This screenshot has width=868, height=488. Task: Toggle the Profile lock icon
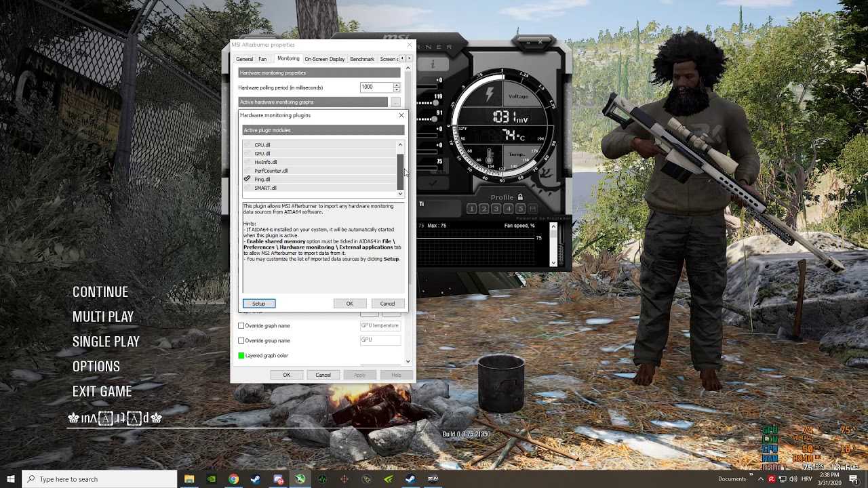[x=520, y=197]
